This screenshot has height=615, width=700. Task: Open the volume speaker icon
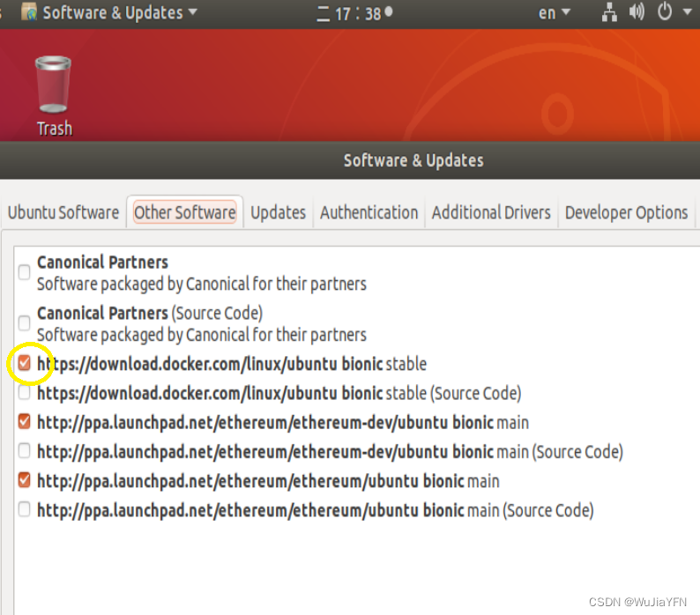[x=637, y=12]
